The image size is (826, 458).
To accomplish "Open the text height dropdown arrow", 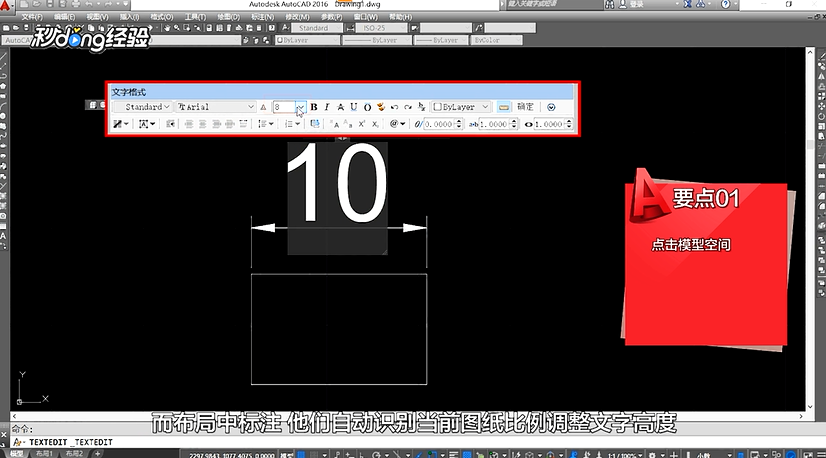I will pos(300,107).
